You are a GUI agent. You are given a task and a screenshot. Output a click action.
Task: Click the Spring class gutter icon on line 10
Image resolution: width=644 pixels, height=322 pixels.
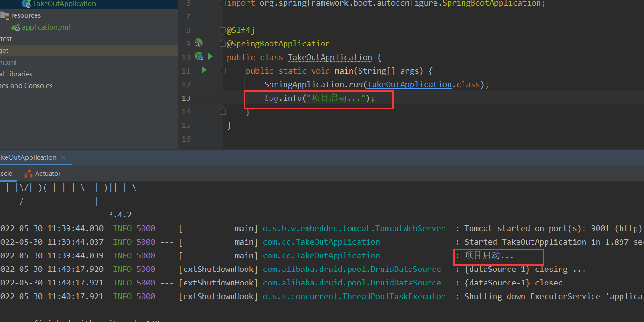coord(199,57)
